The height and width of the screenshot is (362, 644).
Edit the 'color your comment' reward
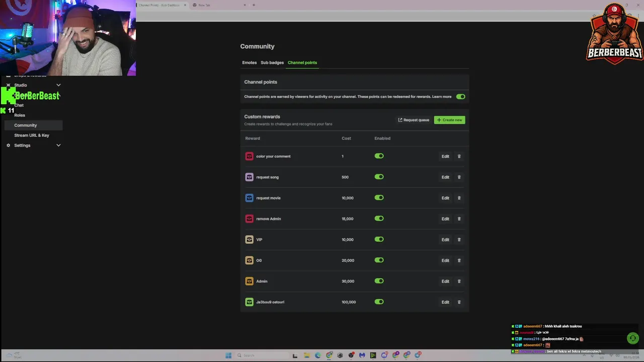445,156
